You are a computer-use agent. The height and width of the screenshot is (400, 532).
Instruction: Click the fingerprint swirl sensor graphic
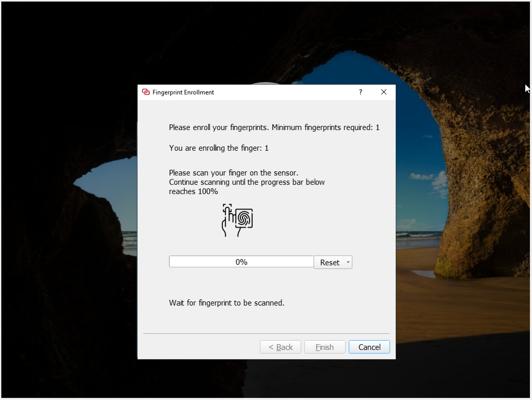(x=244, y=219)
